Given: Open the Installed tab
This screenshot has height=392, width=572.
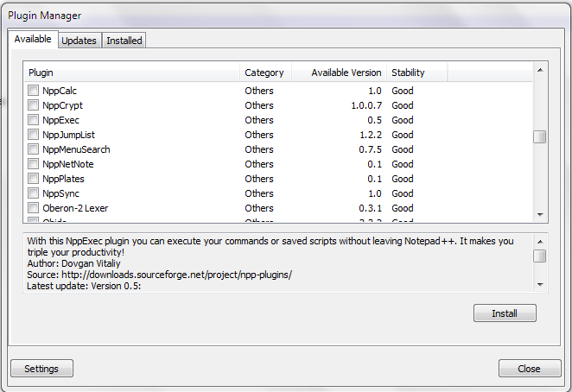Looking at the screenshot, I should click(124, 41).
